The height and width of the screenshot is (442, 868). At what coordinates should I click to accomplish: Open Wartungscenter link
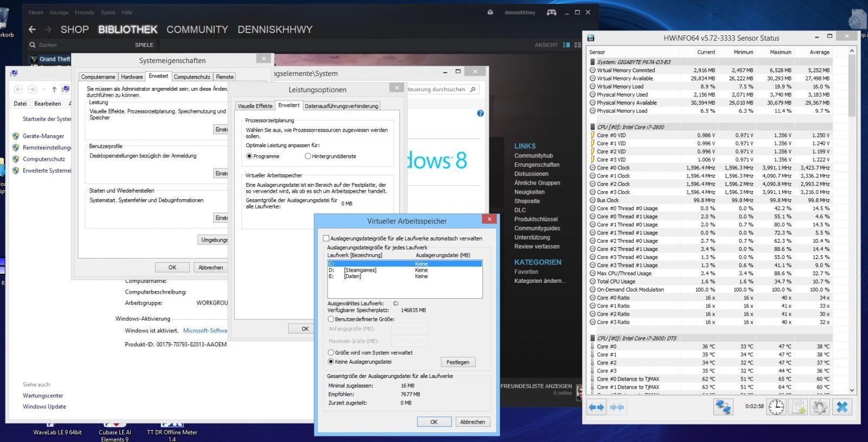[43, 395]
